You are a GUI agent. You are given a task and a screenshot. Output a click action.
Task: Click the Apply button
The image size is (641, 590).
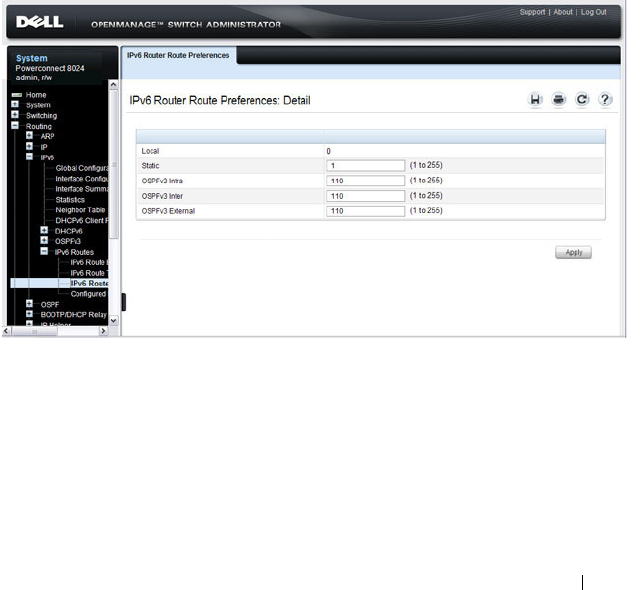click(573, 252)
